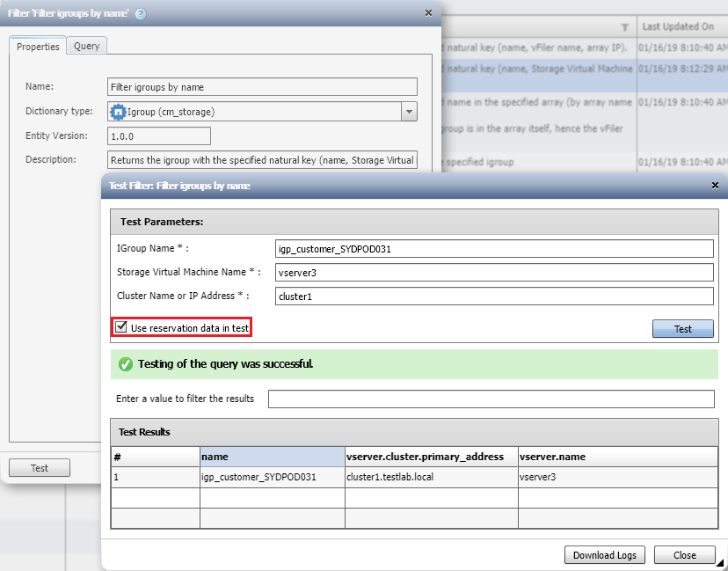Click the Testing of the query was successful message
The image size is (728, 571).
coord(225,364)
